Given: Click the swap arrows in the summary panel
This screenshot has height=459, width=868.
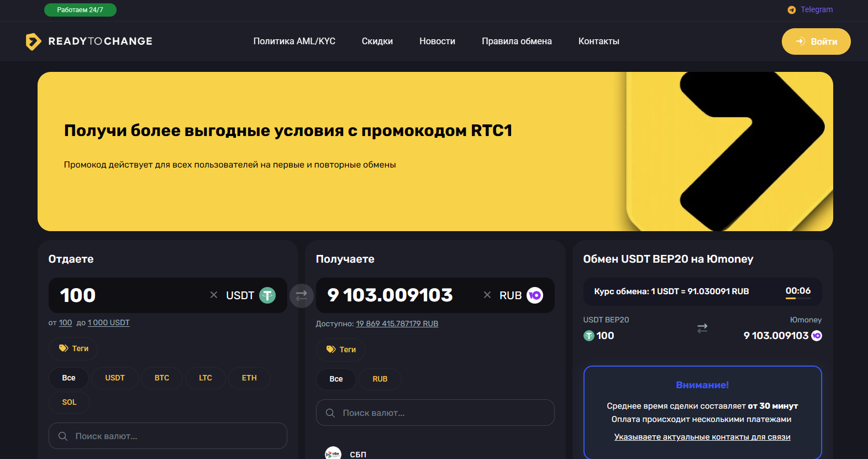Looking at the screenshot, I should [702, 328].
